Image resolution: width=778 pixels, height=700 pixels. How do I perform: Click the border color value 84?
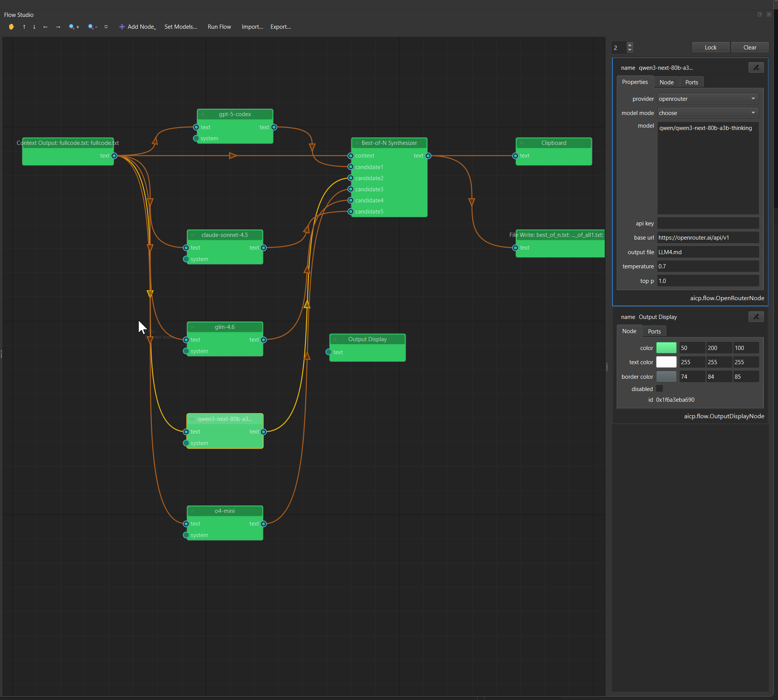pos(719,377)
